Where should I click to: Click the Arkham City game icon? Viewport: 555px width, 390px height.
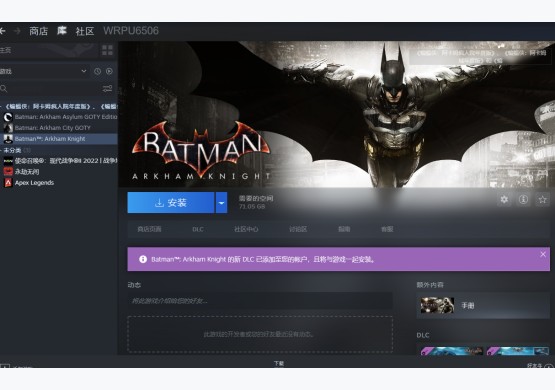click(8, 128)
